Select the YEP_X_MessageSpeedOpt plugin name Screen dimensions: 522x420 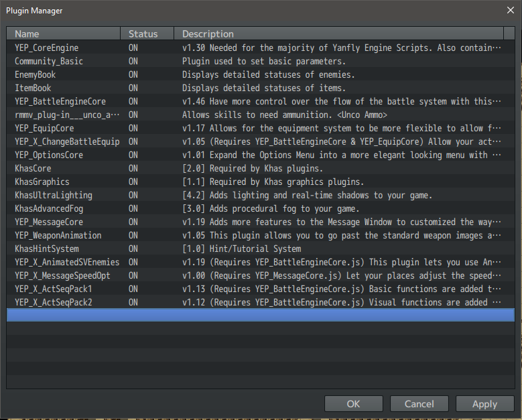(x=62, y=275)
